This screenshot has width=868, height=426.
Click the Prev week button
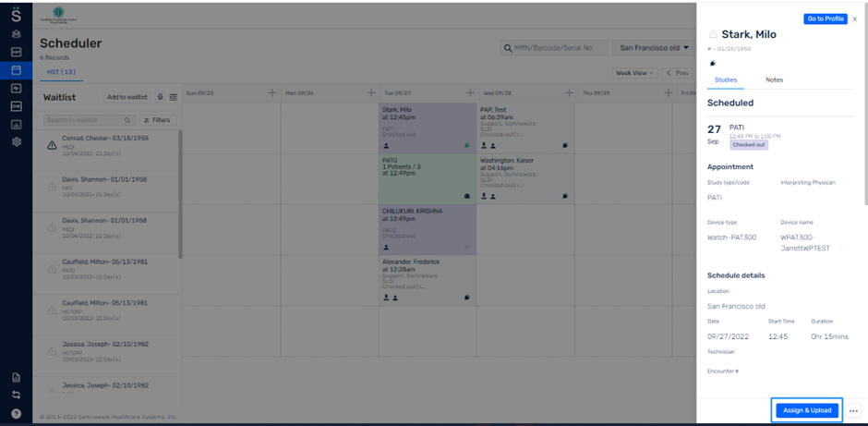pos(678,73)
